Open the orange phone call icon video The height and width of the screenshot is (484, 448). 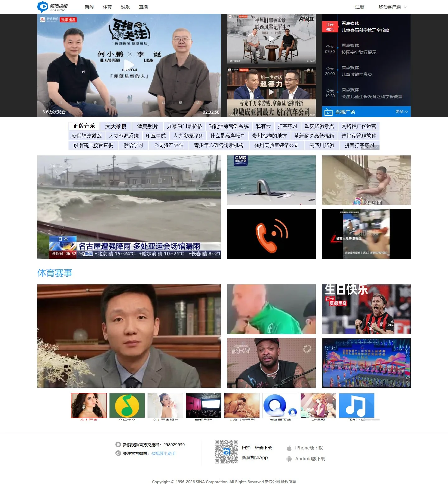[x=271, y=234]
